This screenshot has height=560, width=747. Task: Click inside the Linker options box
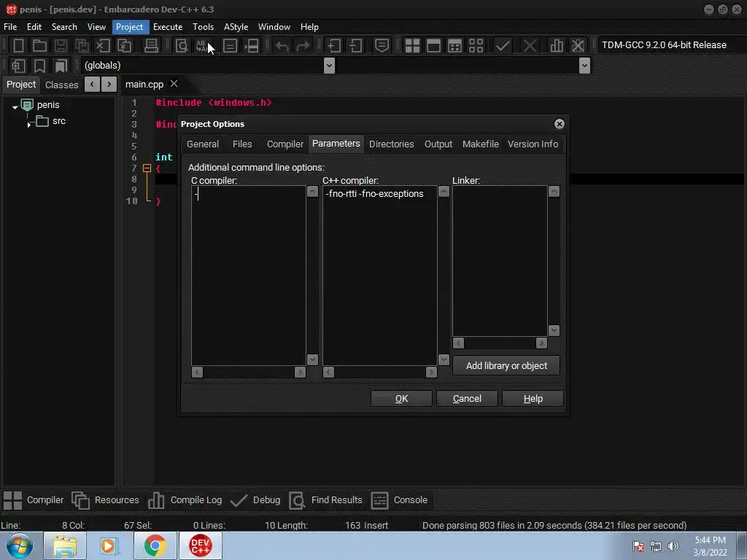[500, 261]
